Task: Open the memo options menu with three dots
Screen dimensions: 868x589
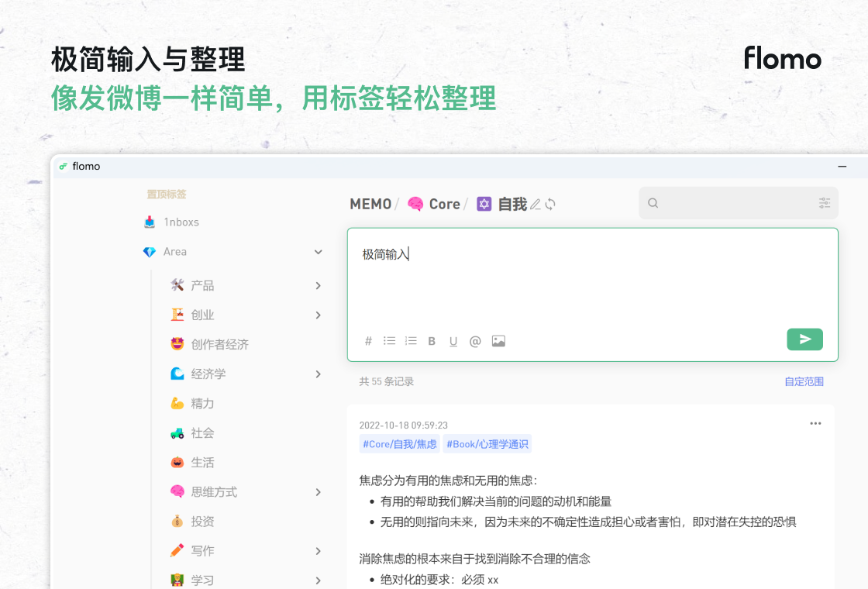Action: (x=815, y=423)
